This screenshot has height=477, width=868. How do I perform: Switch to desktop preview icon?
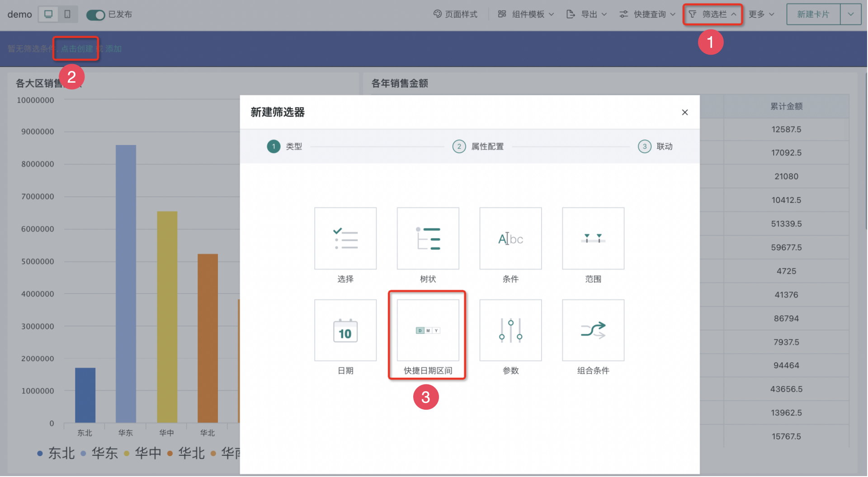pos(48,14)
